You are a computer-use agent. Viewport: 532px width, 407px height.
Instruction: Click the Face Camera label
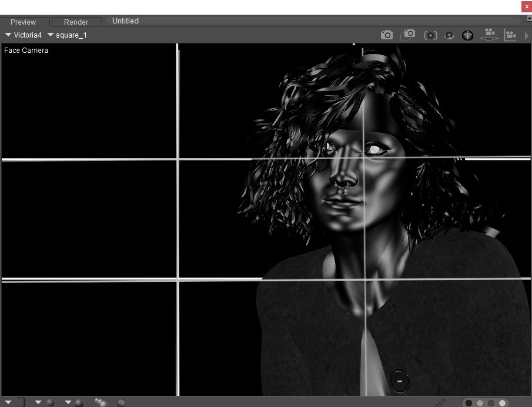[x=26, y=51]
